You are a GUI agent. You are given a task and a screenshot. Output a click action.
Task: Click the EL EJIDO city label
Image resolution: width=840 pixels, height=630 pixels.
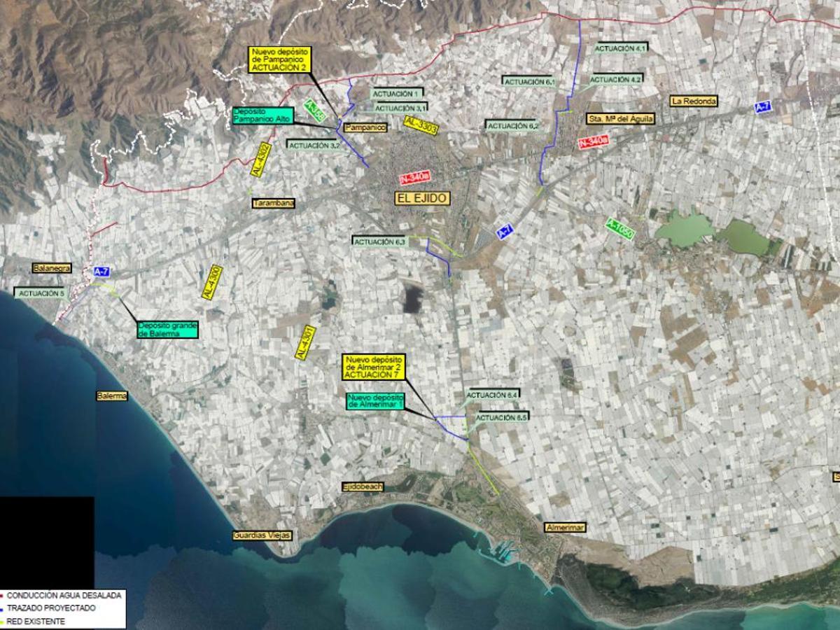coord(422,198)
